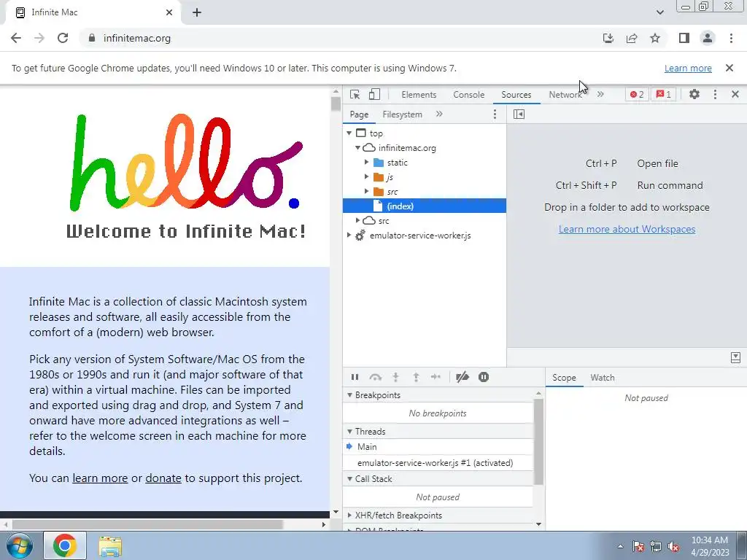Screen dimensions: 747x560
Task: Dismiss the Chrome update notice bar
Action: click(x=729, y=68)
